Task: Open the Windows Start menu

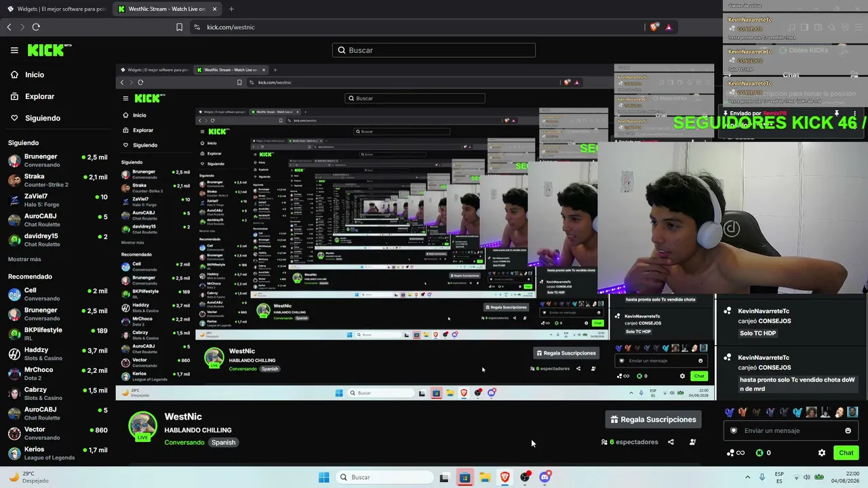Action: point(324,477)
